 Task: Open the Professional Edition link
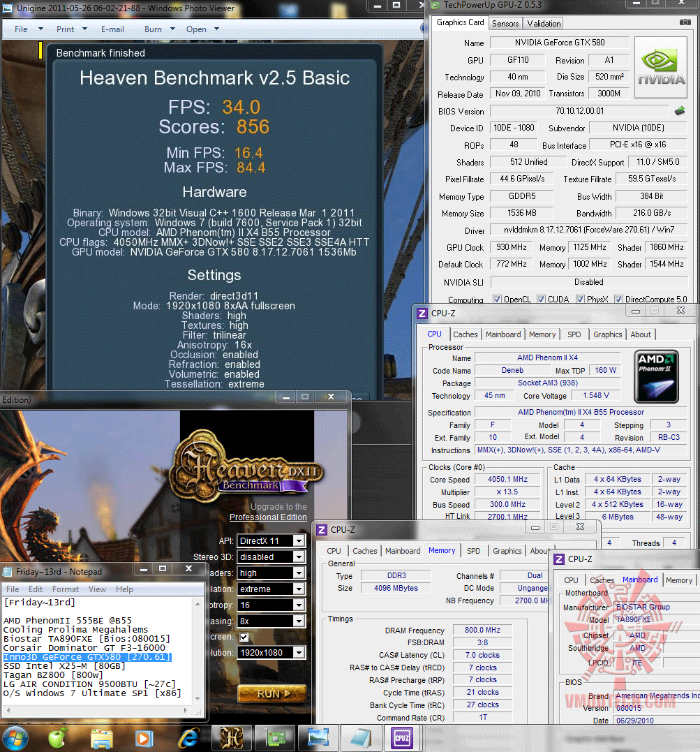point(268,517)
